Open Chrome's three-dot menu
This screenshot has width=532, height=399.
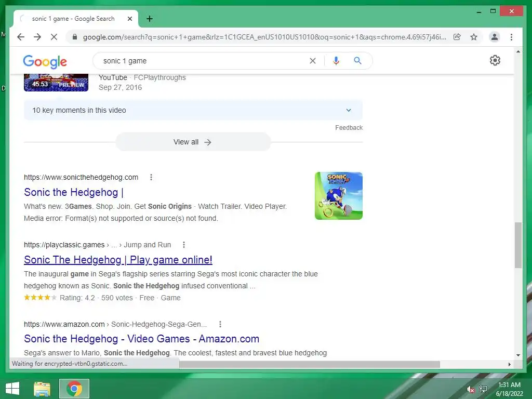pos(511,37)
